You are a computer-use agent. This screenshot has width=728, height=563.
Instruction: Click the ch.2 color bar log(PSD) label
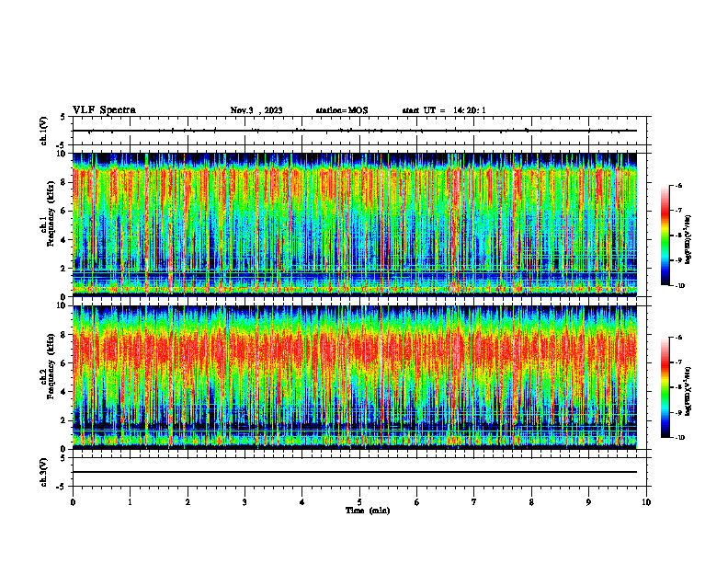point(688,391)
